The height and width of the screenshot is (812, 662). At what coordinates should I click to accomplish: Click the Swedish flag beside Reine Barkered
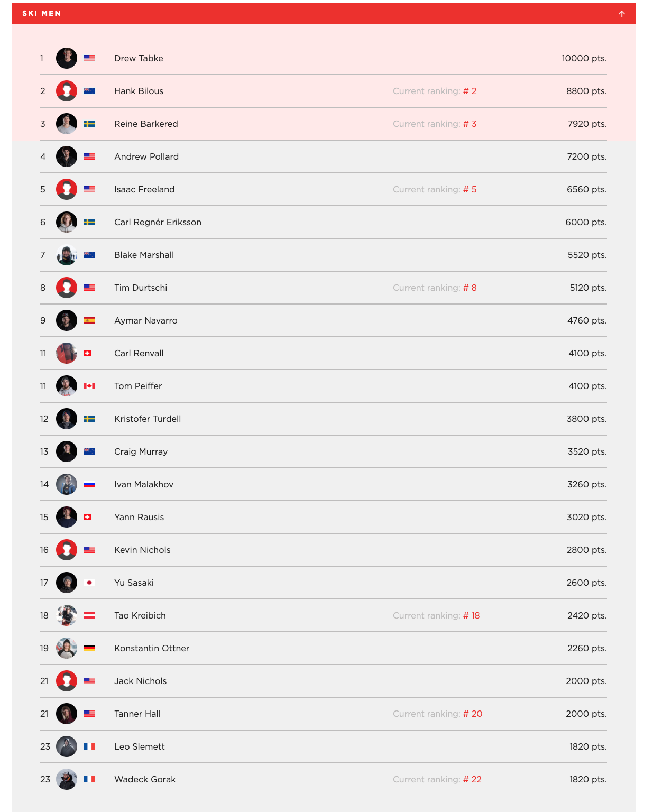(89, 124)
